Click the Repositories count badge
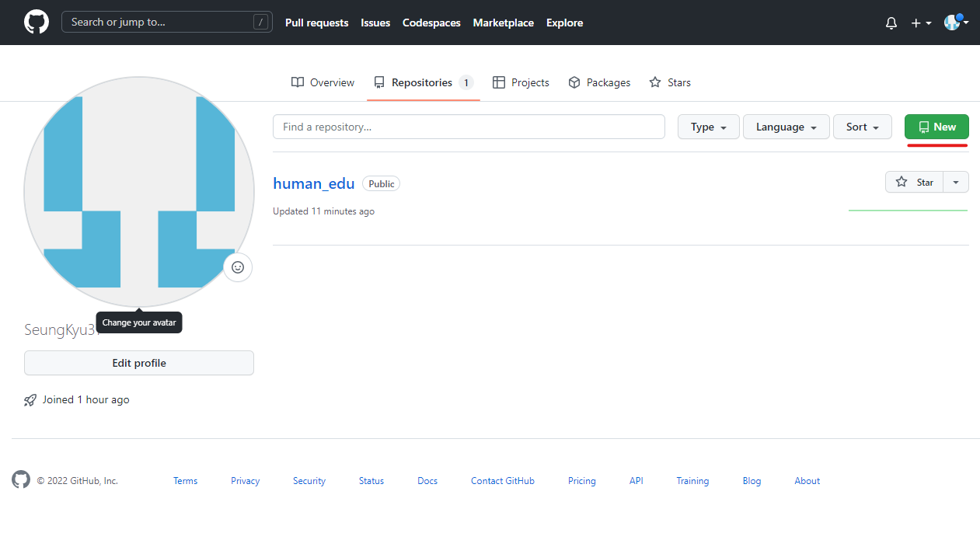Viewport: 980px width, 540px height. coord(466,82)
